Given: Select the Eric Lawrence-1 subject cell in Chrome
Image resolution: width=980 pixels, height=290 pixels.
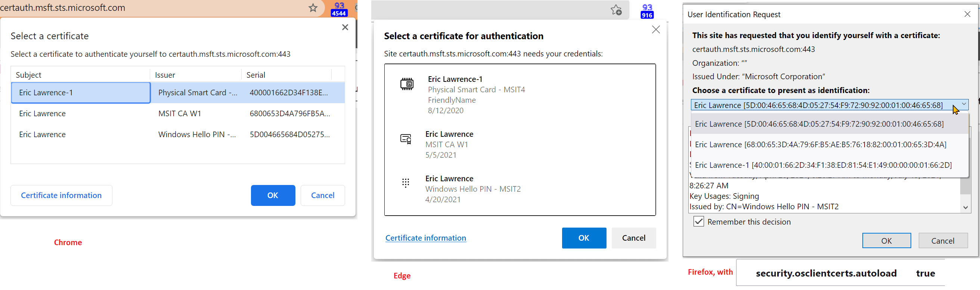Looking at the screenshot, I should point(81,92).
